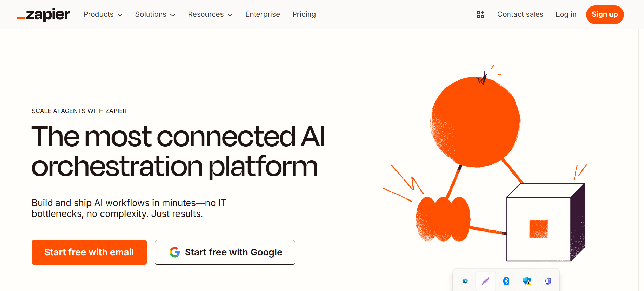Click the Sign up button
Image resolution: width=644 pixels, height=291 pixels.
click(x=605, y=14)
